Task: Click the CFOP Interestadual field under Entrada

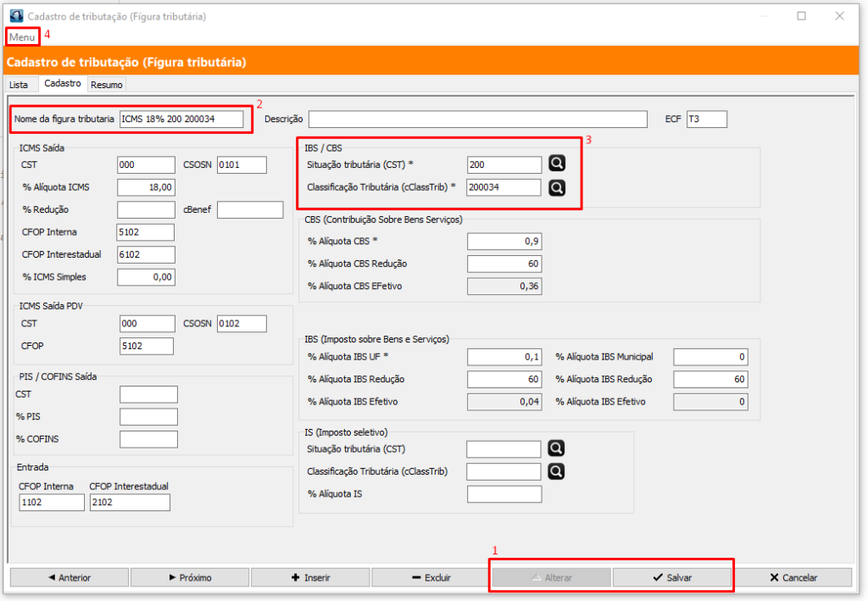Action: pyautogui.click(x=129, y=503)
